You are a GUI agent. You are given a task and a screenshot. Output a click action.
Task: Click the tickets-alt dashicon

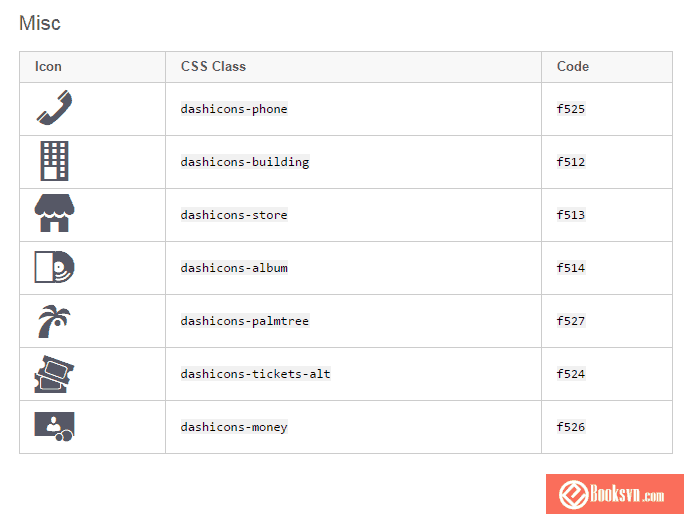pyautogui.click(x=54, y=374)
